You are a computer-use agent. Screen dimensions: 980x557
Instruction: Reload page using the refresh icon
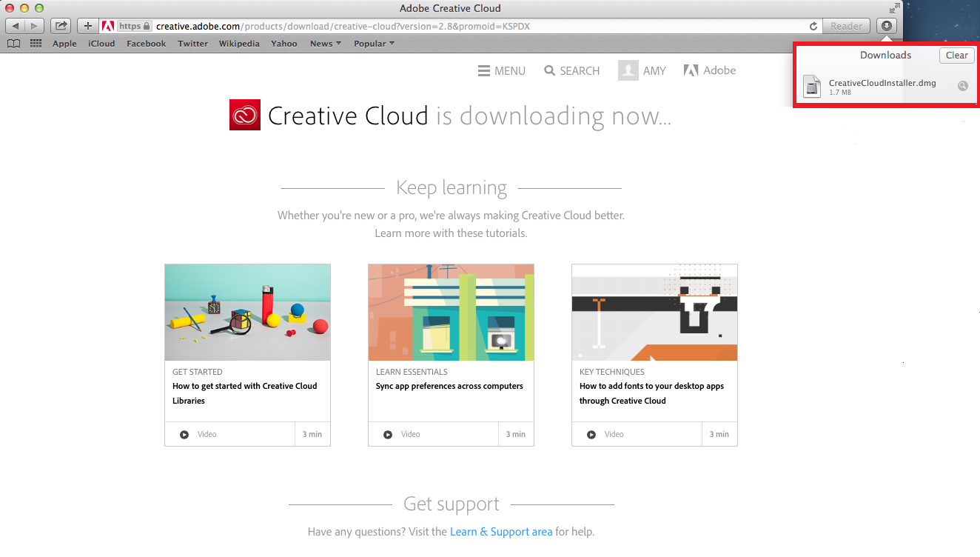click(813, 26)
